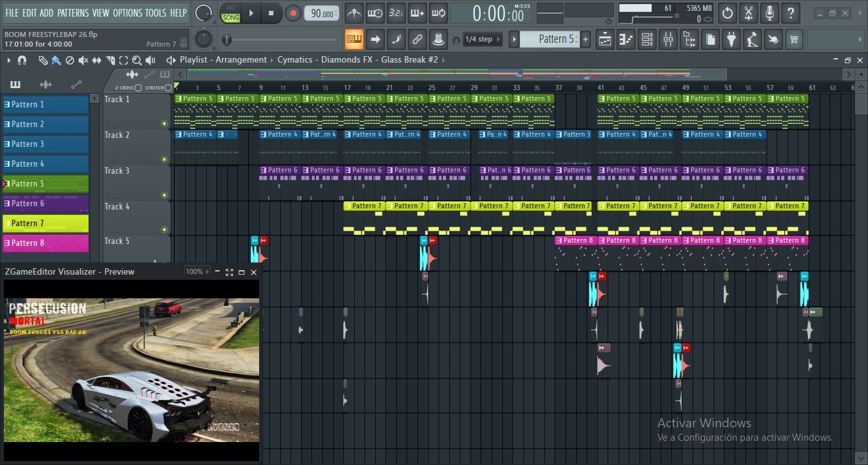This screenshot has height=465, width=868.
Task: Toggle step editing mode icon
Action: tap(396, 40)
